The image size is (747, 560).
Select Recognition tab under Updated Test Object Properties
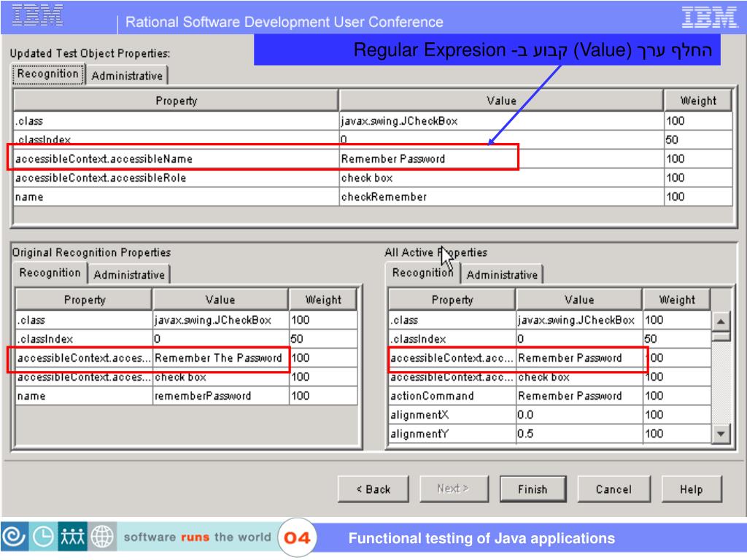tap(48, 74)
